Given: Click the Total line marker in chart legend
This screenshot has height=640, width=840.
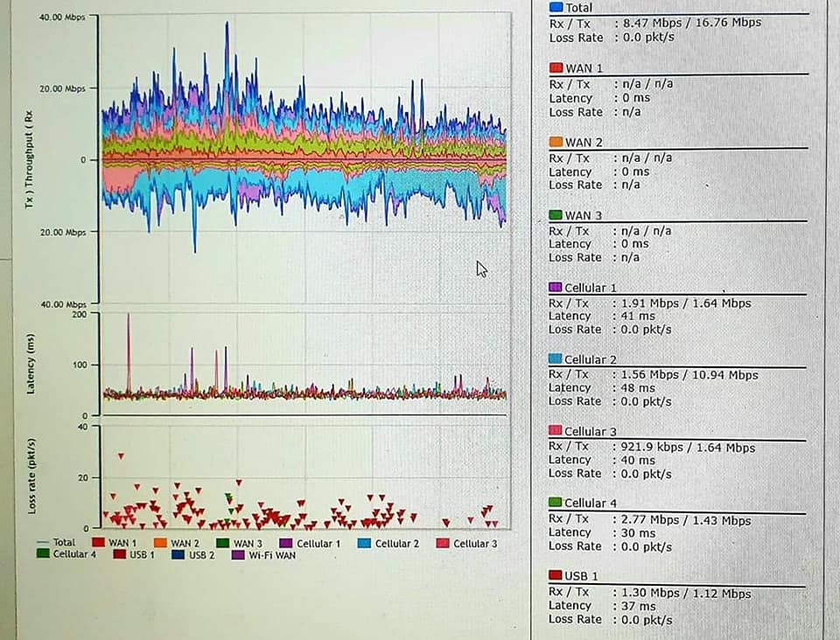Looking at the screenshot, I should pos(42,543).
